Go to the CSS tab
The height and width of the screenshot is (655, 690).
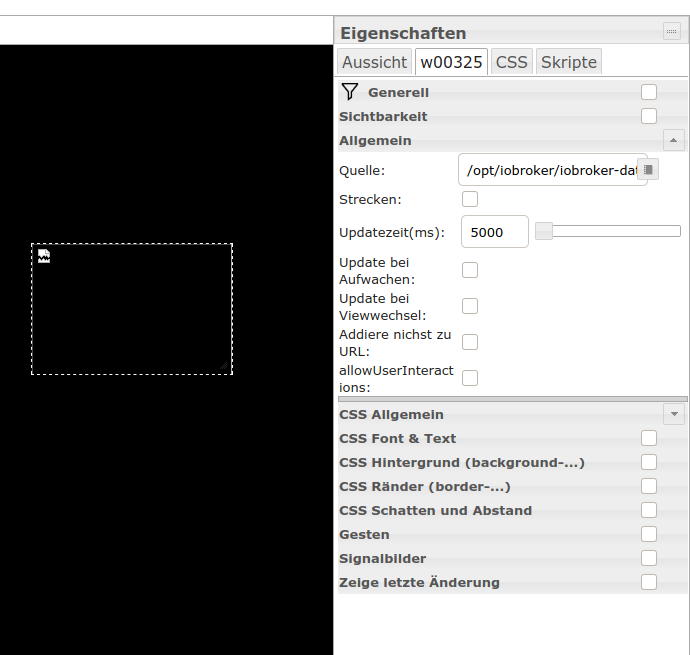coord(512,62)
